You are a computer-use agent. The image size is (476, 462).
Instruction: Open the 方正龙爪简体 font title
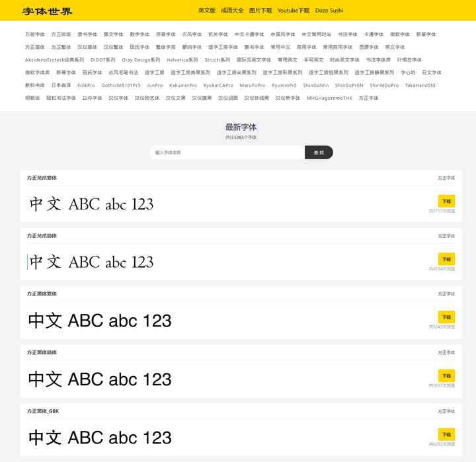coord(42,236)
